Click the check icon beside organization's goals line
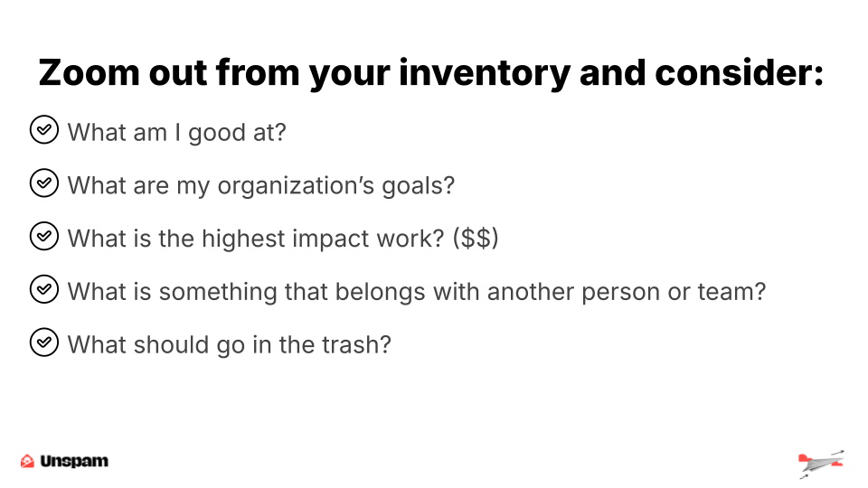This screenshot has height=488, width=868. pos(43,183)
